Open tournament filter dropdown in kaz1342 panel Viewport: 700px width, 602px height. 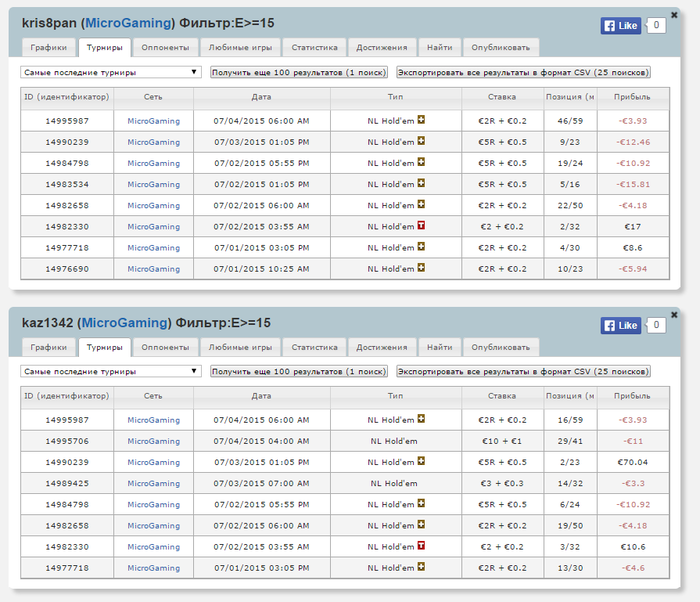111,372
